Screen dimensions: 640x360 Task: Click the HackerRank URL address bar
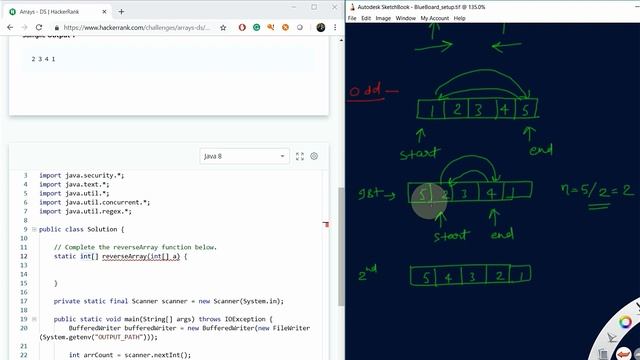(x=137, y=28)
